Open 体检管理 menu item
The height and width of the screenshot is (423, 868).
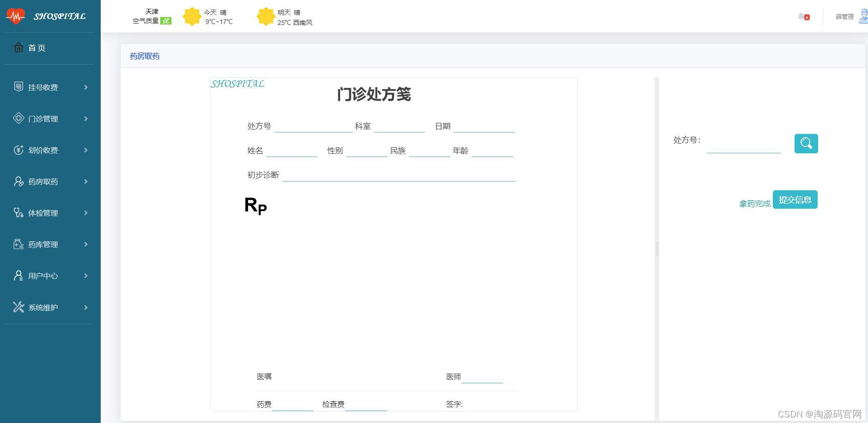[x=43, y=213]
